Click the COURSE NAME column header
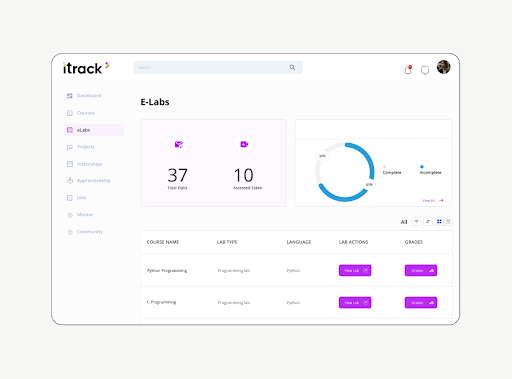 163,242
